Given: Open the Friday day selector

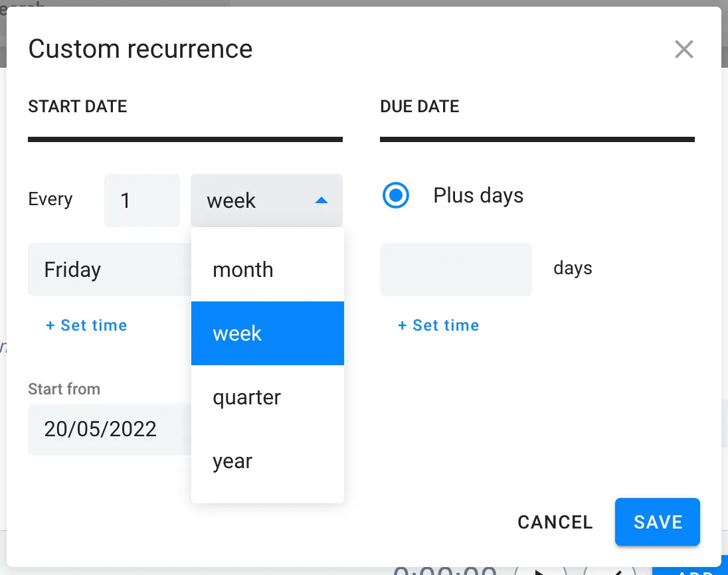Looking at the screenshot, I should [106, 270].
